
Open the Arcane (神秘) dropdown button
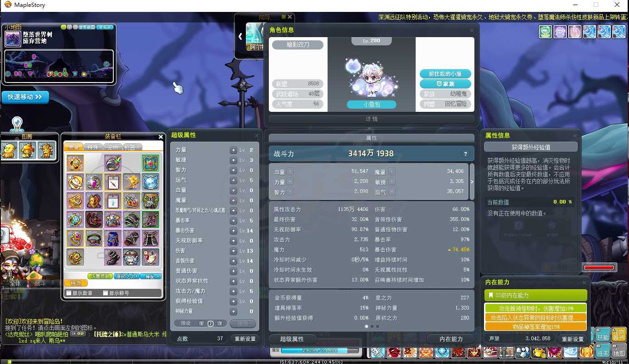151,276
